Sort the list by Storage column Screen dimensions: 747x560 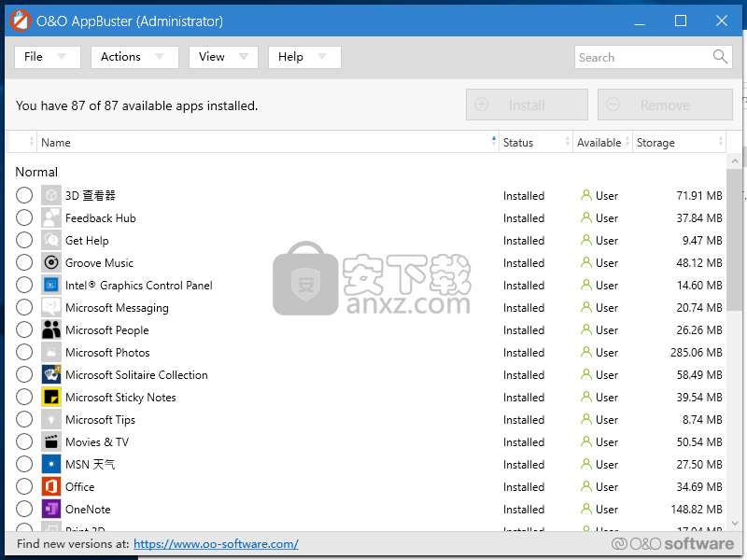coord(679,142)
